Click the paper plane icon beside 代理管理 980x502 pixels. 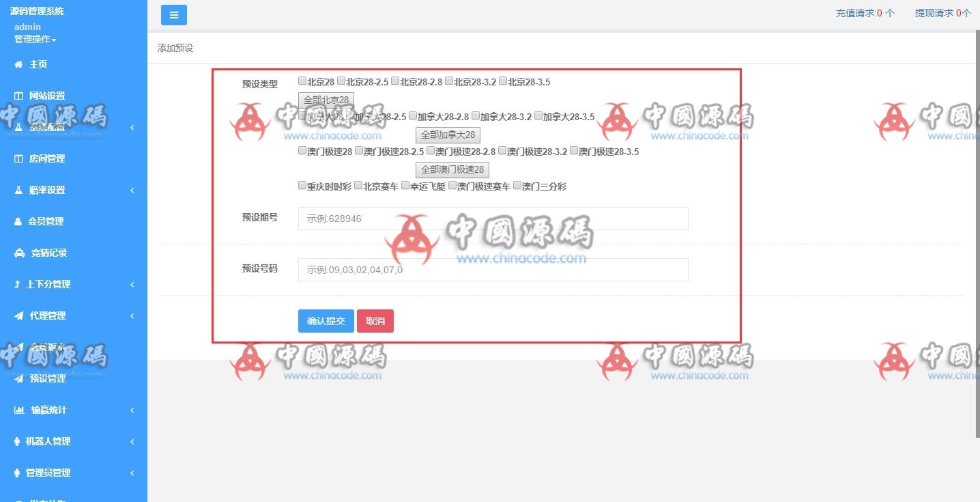click(x=19, y=316)
